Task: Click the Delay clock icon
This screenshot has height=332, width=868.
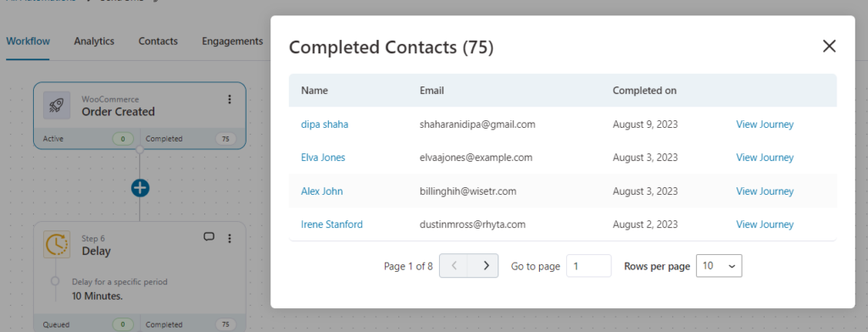Action: pos(57,245)
